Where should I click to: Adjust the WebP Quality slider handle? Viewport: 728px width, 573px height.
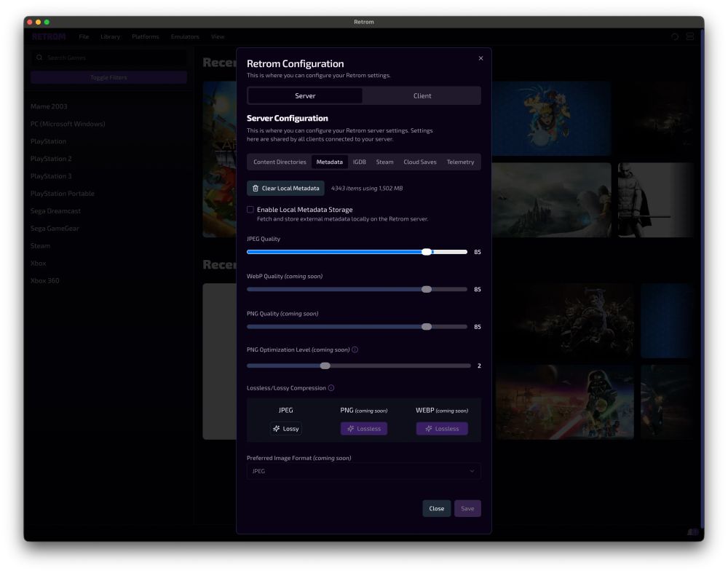427,289
